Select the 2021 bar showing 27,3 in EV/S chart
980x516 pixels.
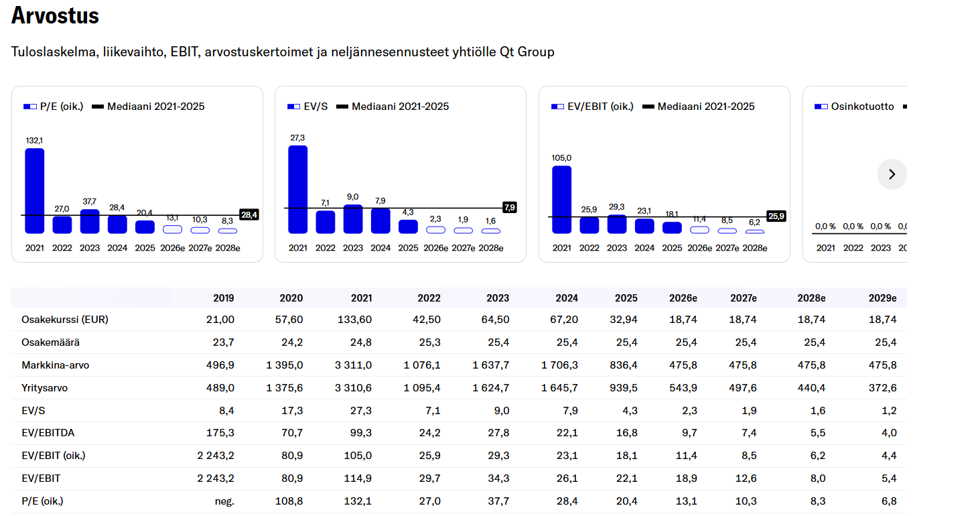click(298, 190)
